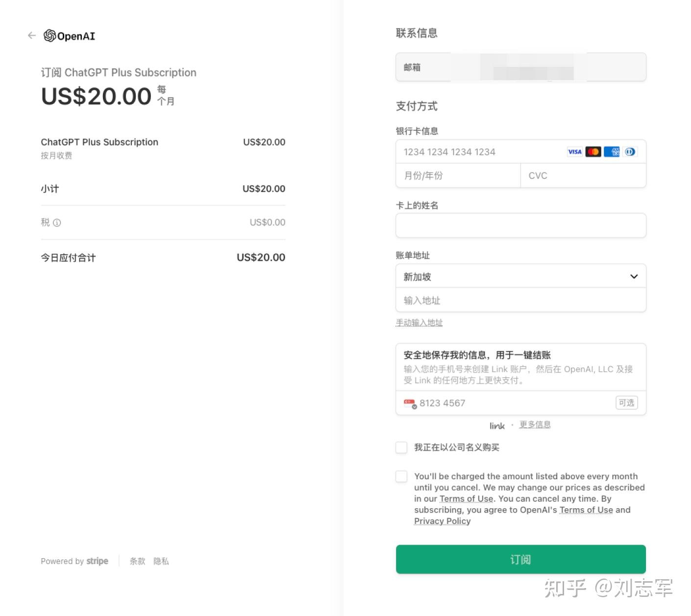
Task: Select the Visa card icon
Action: pyautogui.click(x=574, y=152)
